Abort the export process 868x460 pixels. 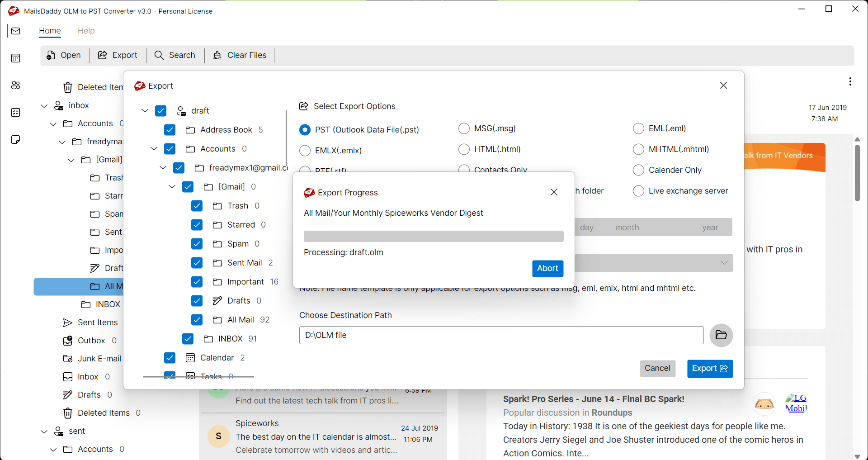pos(547,269)
